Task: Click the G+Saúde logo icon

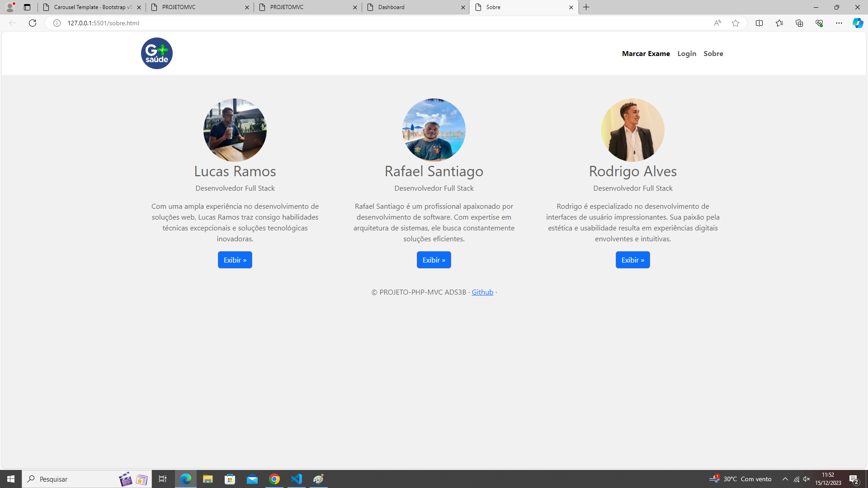Action: (157, 53)
